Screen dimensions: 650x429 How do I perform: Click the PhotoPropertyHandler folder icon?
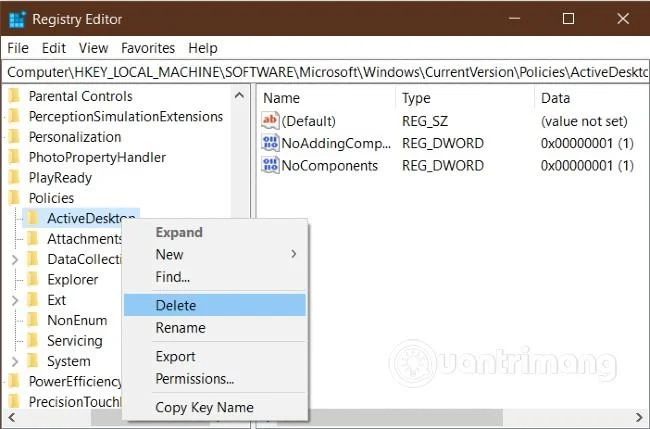click(x=14, y=157)
